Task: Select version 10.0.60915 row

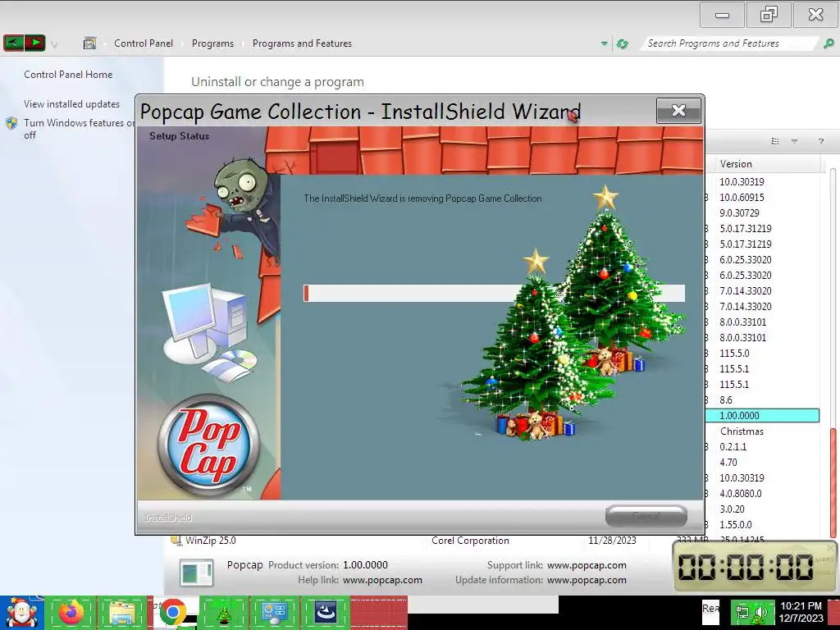Action: [742, 198]
